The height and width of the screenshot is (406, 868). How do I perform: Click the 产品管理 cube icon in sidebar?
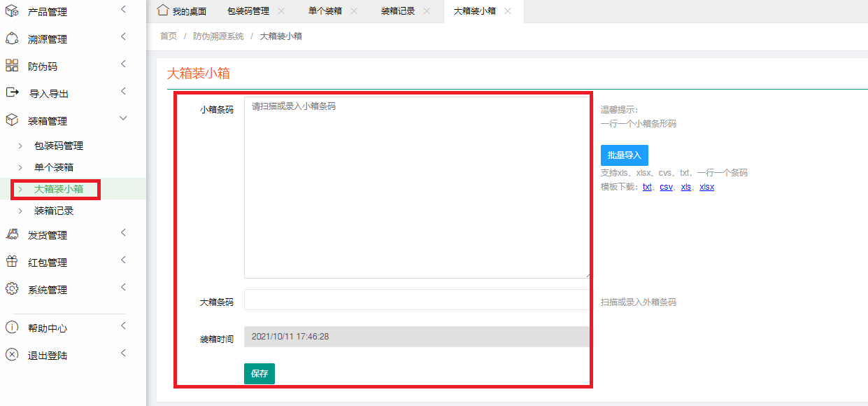(12, 11)
